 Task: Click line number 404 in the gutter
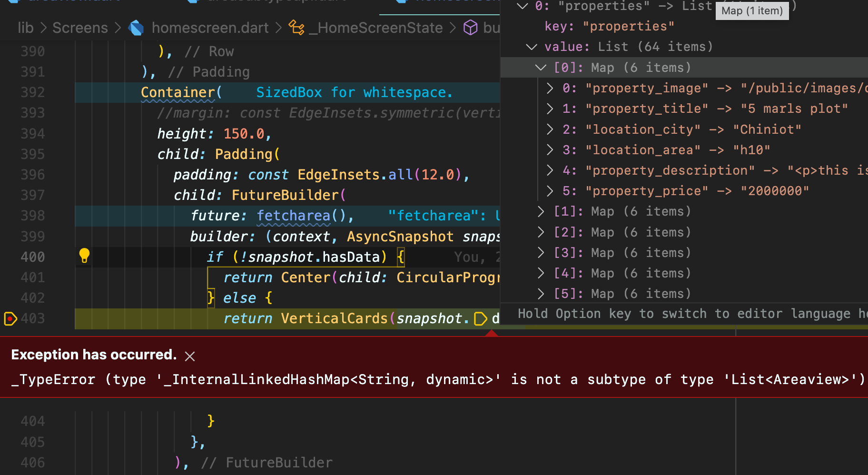(33, 421)
